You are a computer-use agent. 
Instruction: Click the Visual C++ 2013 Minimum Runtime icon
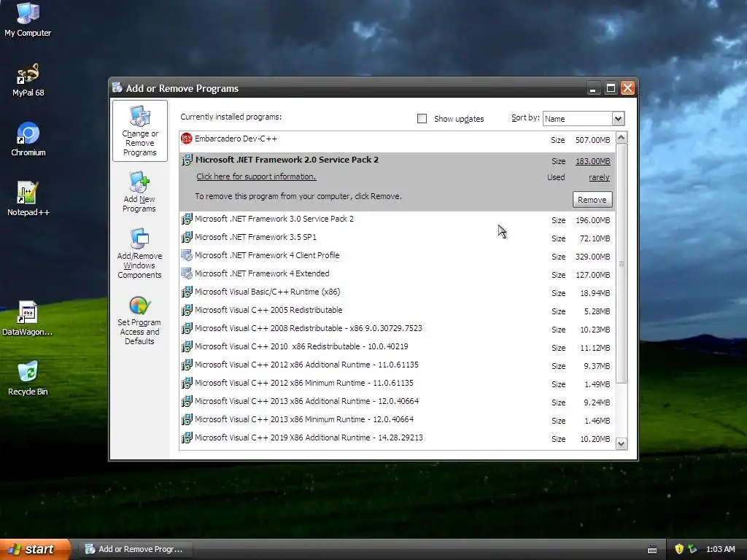tap(186, 419)
